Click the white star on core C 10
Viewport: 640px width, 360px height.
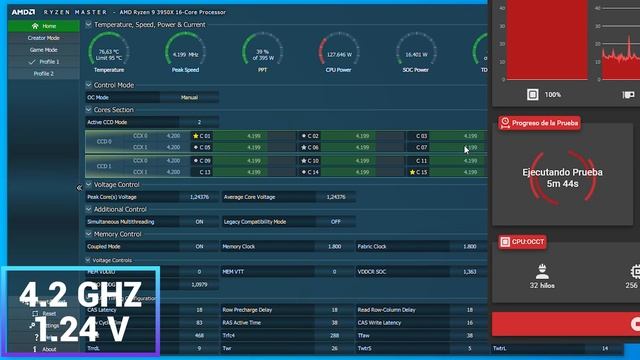(x=304, y=161)
